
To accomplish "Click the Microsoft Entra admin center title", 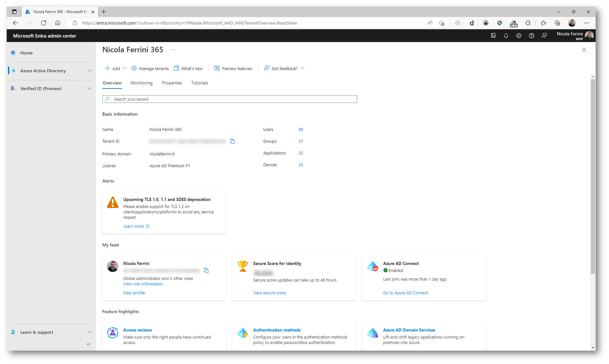I will tap(45, 36).
